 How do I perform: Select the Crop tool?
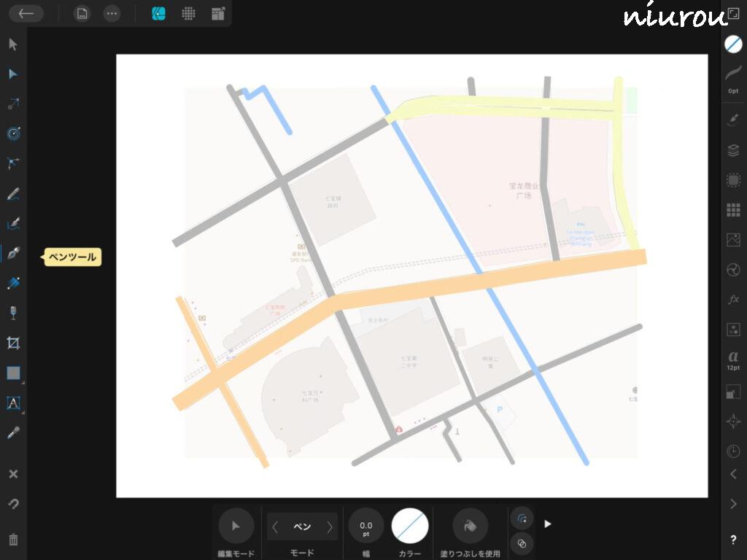click(13, 343)
